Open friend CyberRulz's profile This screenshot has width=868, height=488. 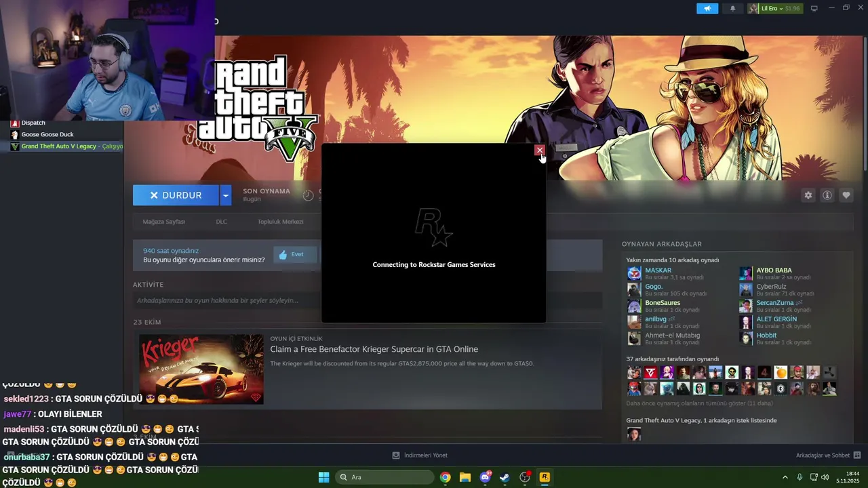point(771,287)
